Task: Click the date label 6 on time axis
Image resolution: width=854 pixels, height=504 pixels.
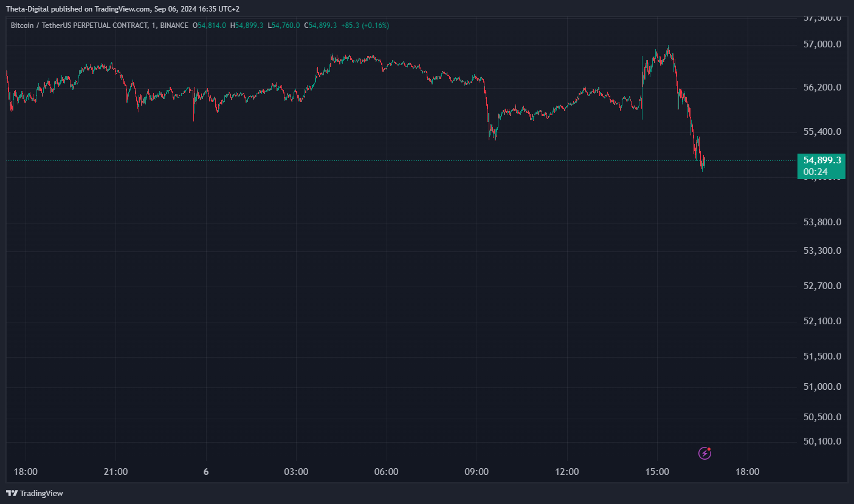Action: 206,472
